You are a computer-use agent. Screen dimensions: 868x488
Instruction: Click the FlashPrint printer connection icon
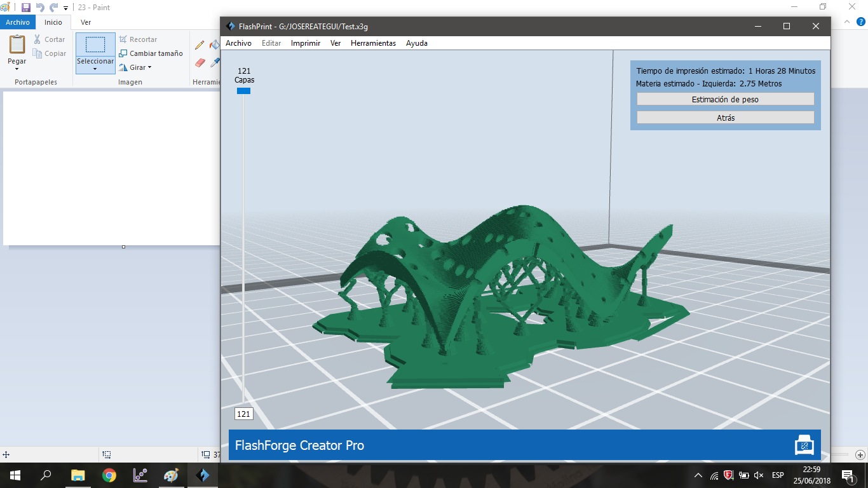(804, 445)
